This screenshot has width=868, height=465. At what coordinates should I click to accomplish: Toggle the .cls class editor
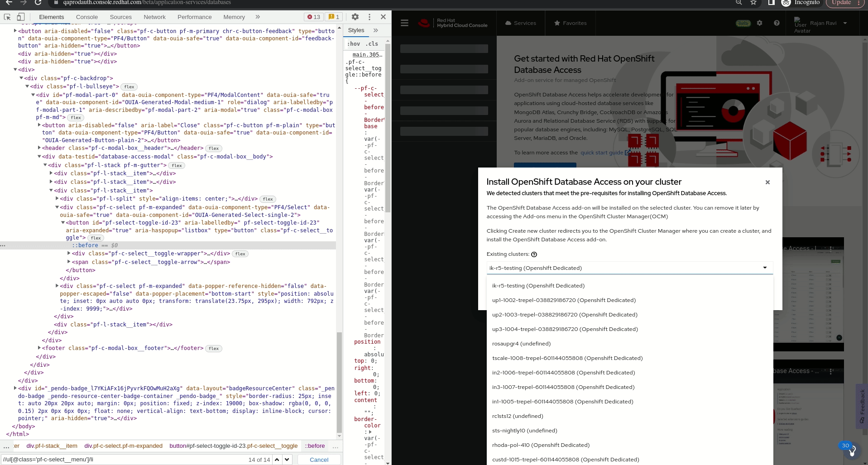(x=373, y=44)
